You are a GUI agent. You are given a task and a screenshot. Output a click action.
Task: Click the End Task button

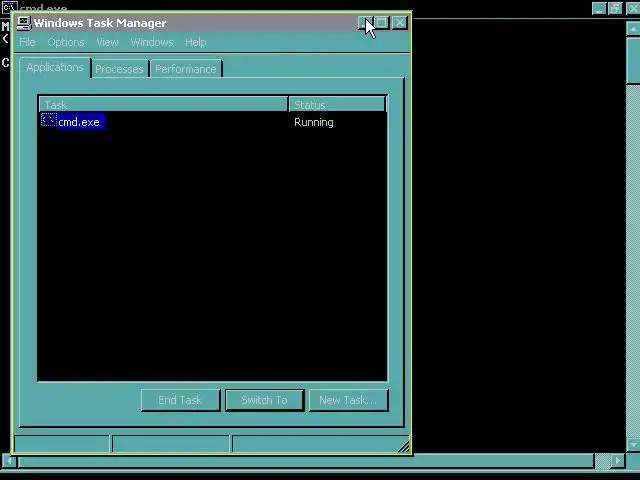[x=180, y=400]
